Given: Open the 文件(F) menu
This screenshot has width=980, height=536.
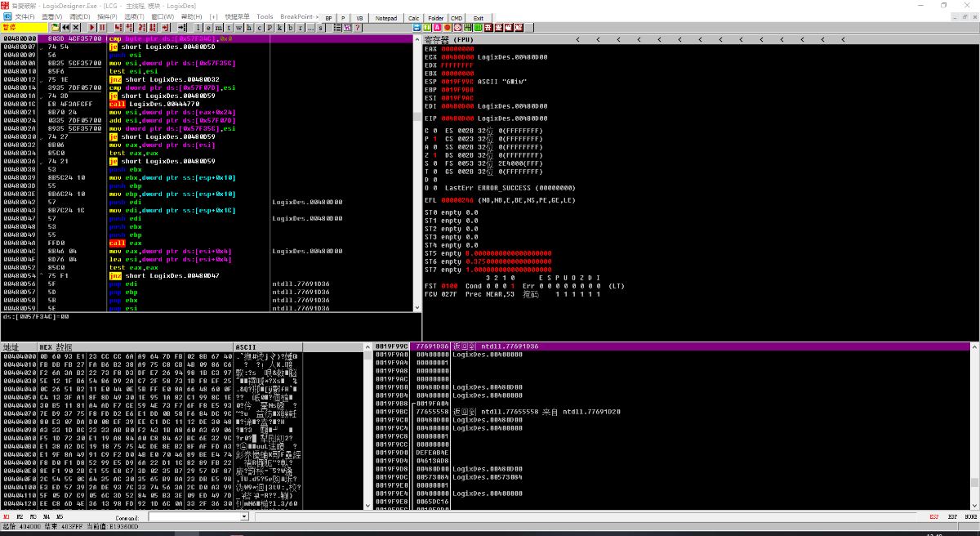Looking at the screenshot, I should pos(24,16).
